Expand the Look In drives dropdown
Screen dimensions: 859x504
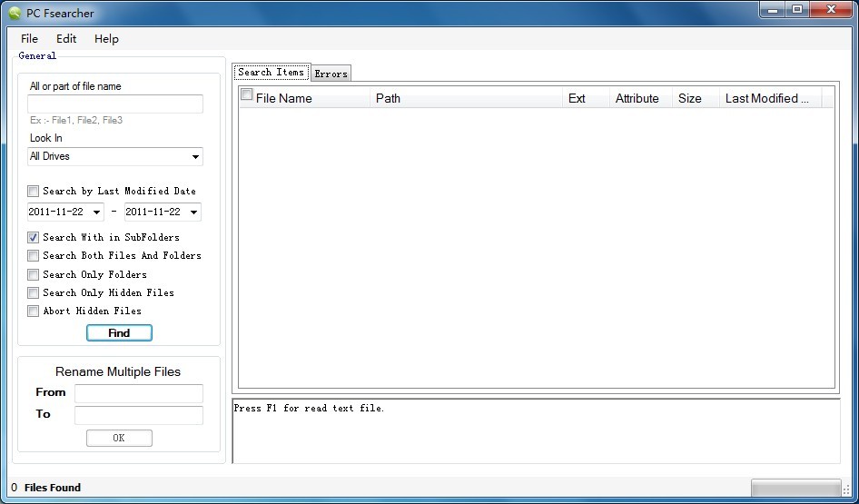[x=195, y=157]
